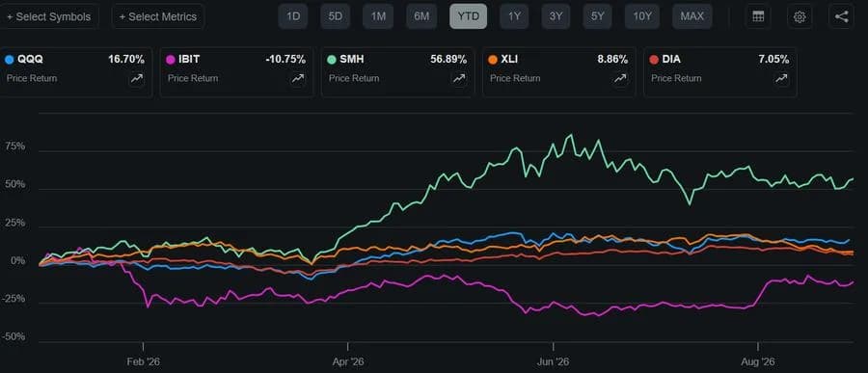The image size is (868, 373).
Task: Switch the chart to 1D range
Action: pos(293,16)
